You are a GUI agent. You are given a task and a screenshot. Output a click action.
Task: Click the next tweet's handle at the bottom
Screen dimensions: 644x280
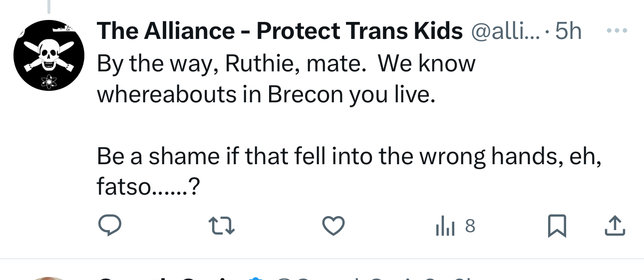pyautogui.click(x=349, y=278)
